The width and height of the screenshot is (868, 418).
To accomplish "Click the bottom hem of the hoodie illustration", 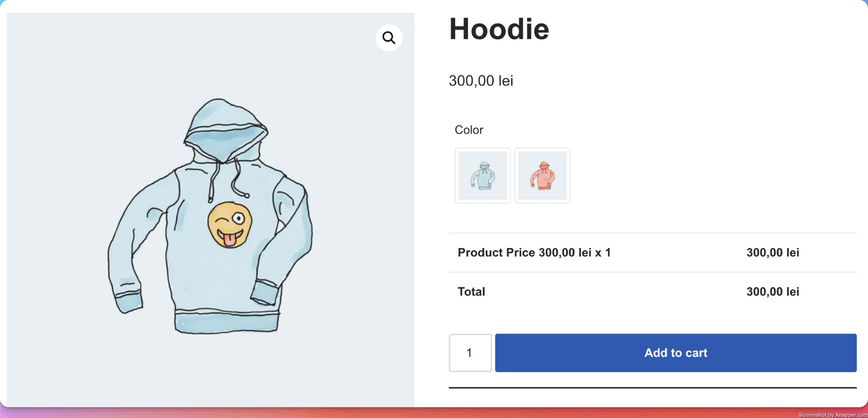I will 227,321.
